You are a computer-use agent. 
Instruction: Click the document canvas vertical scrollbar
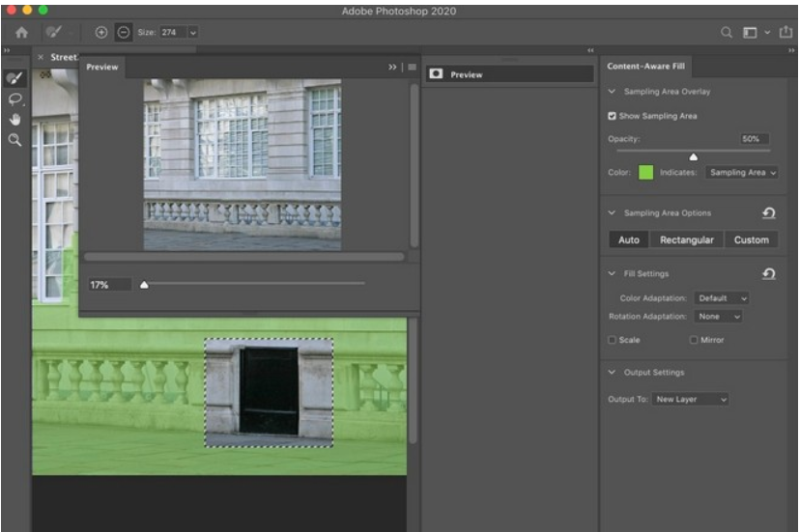(x=413, y=380)
